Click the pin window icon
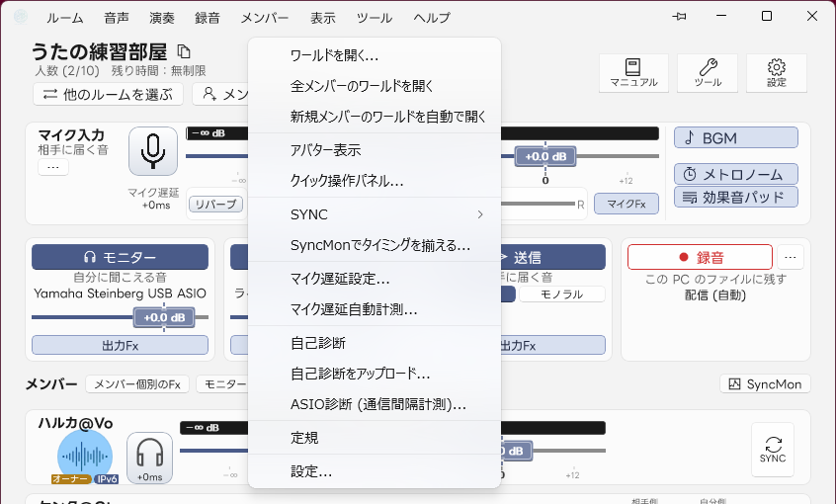Screen dimensions: 836x504 tap(679, 17)
